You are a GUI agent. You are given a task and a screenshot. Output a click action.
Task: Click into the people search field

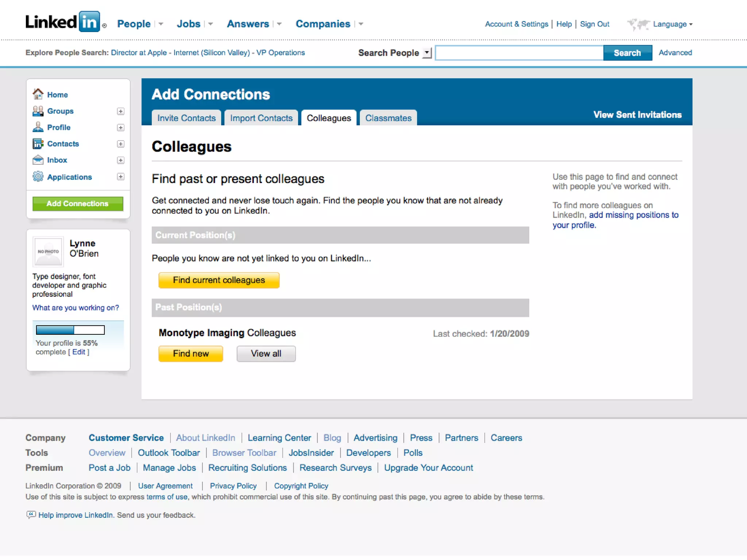pyautogui.click(x=519, y=53)
